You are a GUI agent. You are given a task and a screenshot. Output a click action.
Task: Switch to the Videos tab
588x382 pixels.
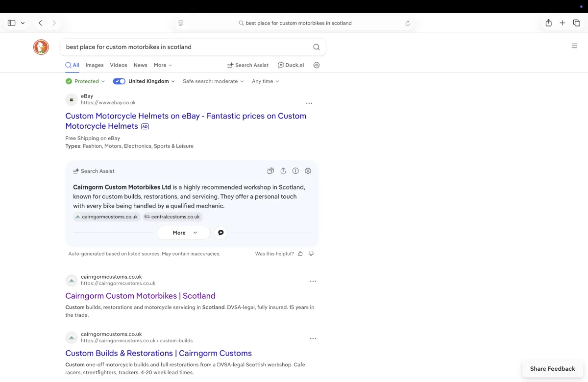point(119,65)
